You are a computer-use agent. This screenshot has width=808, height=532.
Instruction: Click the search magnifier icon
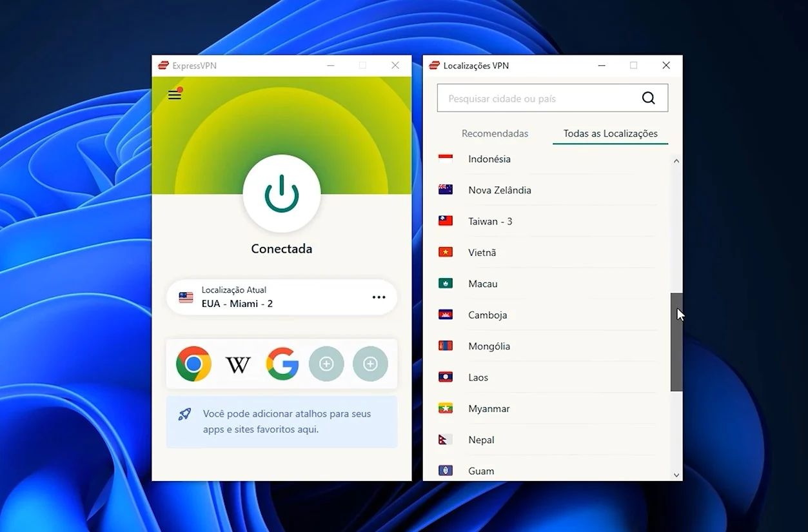(648, 98)
